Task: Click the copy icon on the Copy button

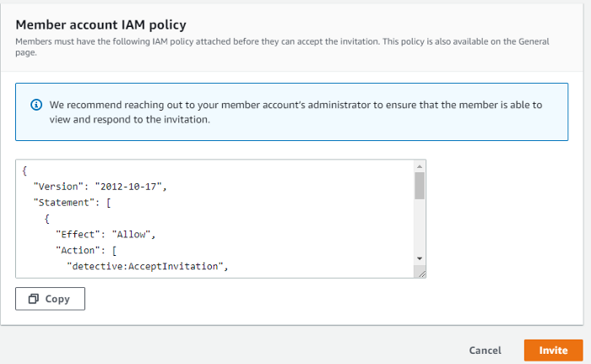Action: point(34,299)
